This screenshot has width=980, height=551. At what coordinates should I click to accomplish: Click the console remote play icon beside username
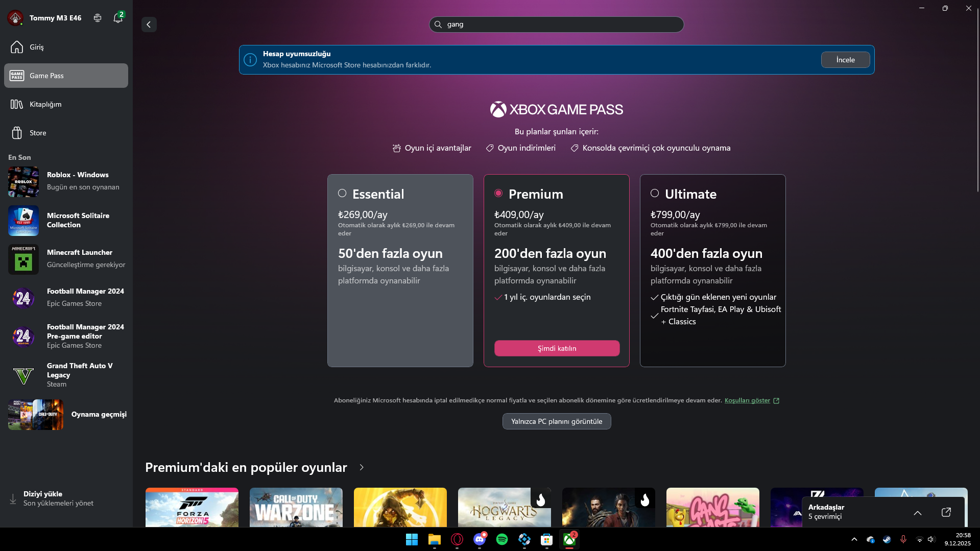click(98, 18)
